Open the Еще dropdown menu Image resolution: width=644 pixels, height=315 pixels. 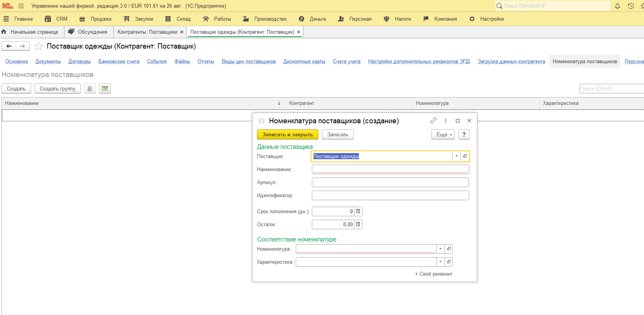tap(443, 134)
